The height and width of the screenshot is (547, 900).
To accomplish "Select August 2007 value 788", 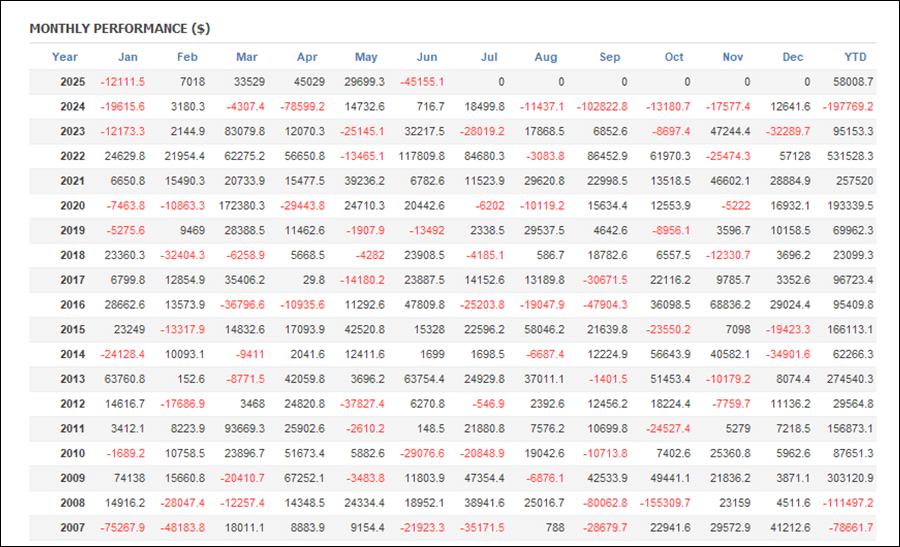I will tap(554, 528).
